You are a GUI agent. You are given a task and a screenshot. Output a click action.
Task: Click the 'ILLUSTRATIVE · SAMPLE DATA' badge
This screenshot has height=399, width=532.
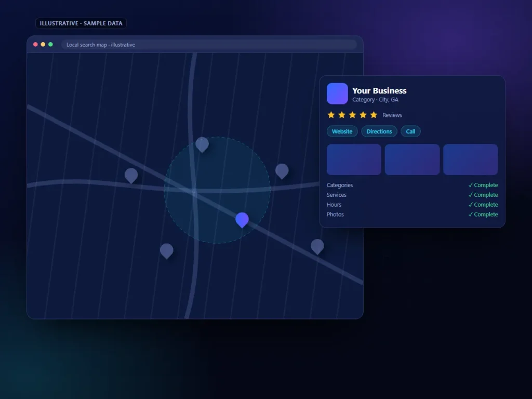(81, 23)
